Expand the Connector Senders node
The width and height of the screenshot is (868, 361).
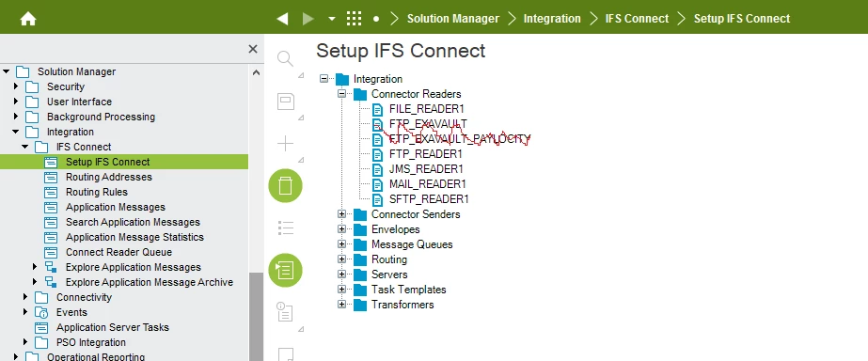pos(341,214)
